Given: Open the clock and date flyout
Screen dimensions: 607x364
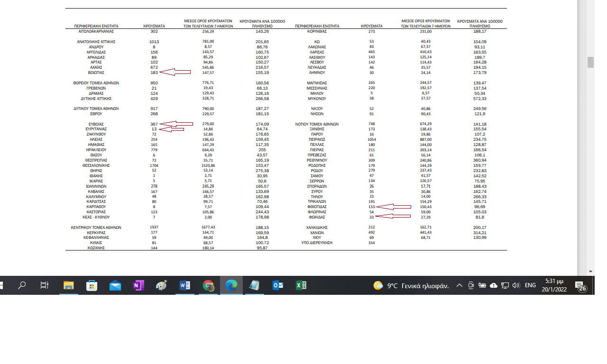Looking at the screenshot, I should [x=554, y=285].
